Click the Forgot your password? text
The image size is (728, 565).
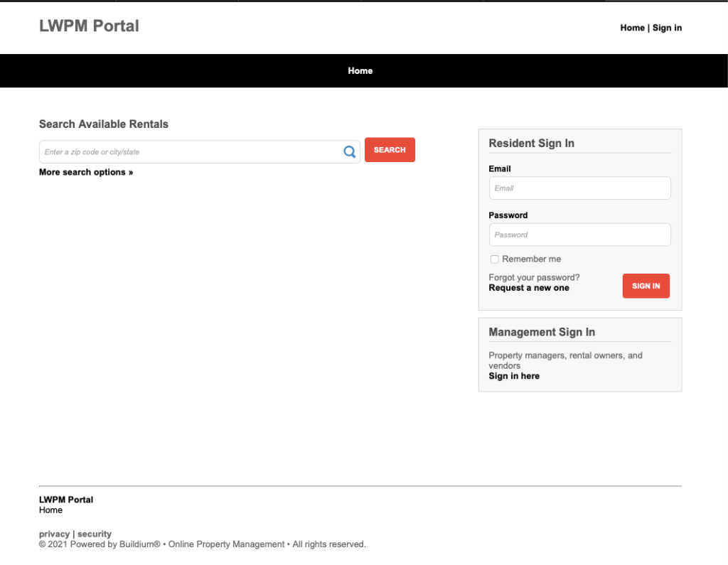coord(534,278)
